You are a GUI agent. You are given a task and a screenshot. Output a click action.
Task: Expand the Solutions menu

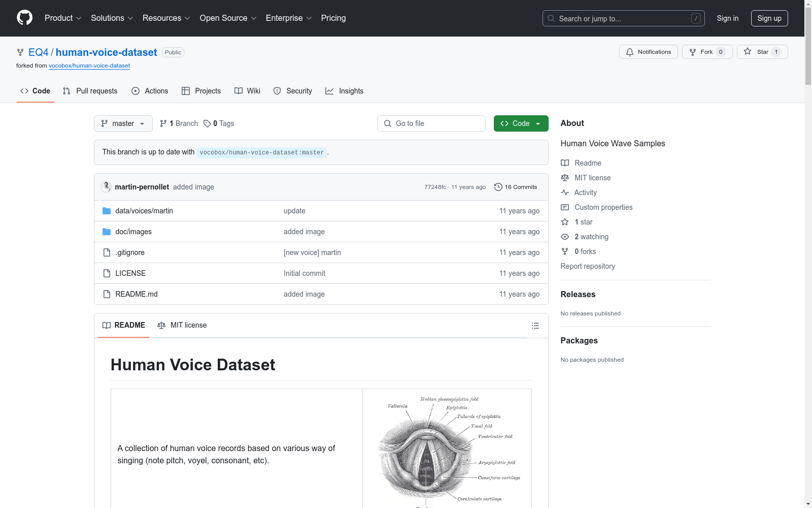pos(112,18)
